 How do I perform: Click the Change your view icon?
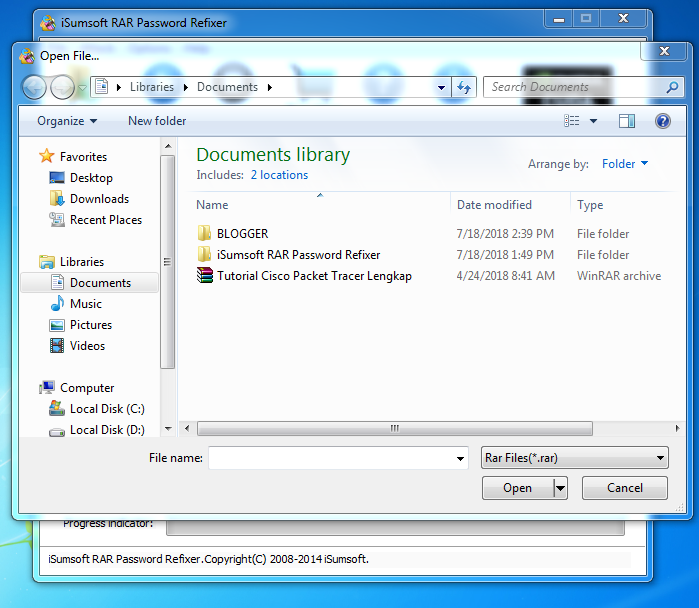click(x=572, y=121)
